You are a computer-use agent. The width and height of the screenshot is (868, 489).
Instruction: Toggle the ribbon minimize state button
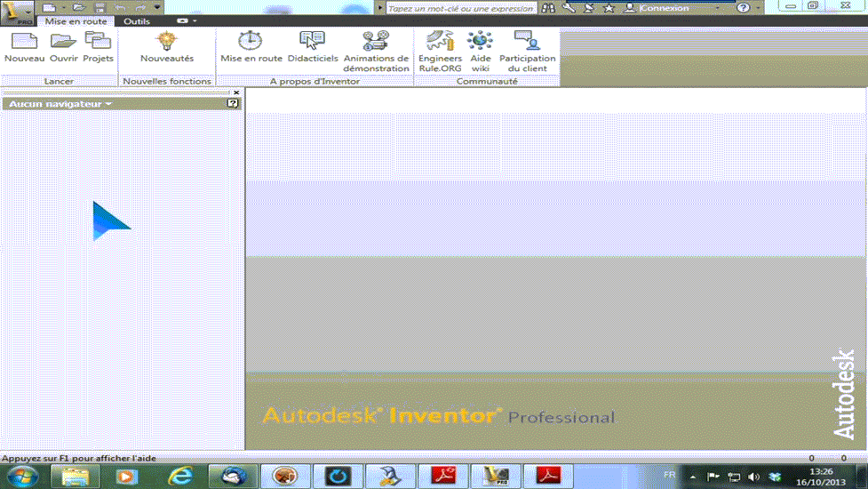[x=182, y=21]
